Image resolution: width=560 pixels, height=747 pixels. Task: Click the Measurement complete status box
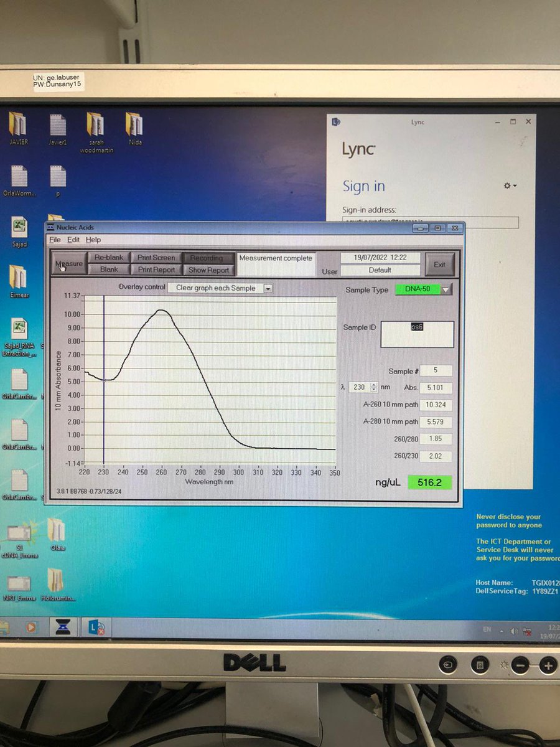[x=277, y=264]
